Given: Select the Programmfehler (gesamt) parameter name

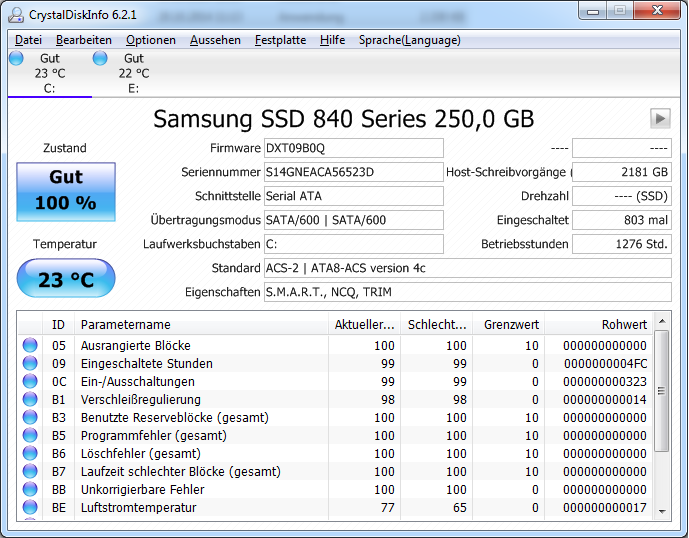Looking at the screenshot, I should [x=154, y=436].
